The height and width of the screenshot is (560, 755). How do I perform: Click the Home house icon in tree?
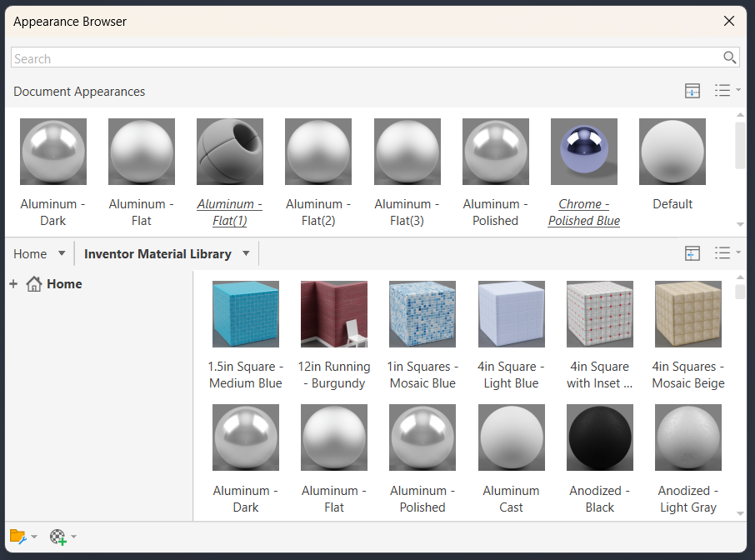tap(33, 284)
